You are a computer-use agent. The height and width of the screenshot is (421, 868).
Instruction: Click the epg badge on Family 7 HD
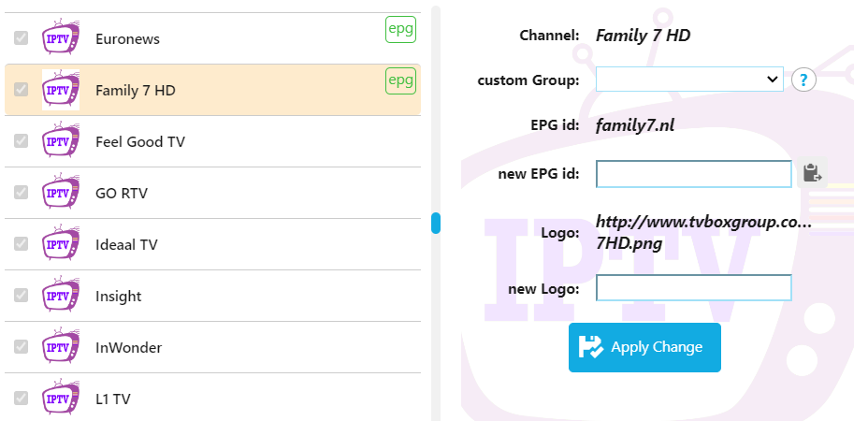click(400, 80)
